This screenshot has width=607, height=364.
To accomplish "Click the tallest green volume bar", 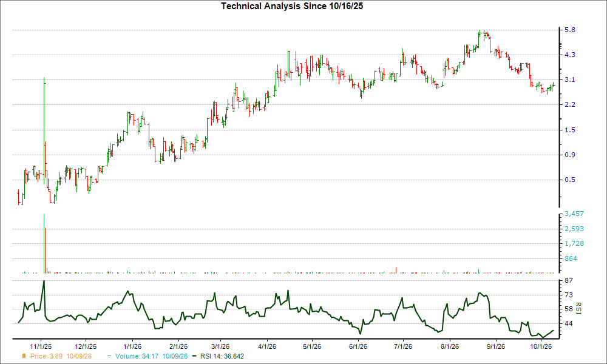I will [x=44, y=244].
